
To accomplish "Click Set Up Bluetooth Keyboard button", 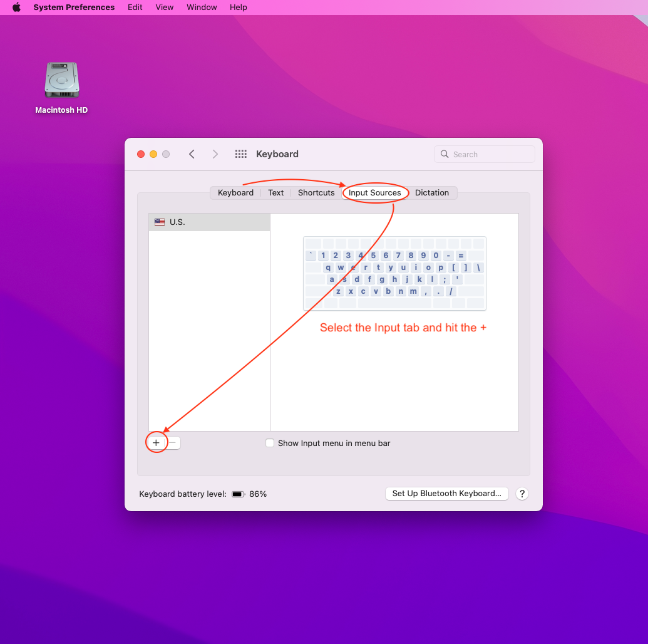I will pyautogui.click(x=447, y=494).
